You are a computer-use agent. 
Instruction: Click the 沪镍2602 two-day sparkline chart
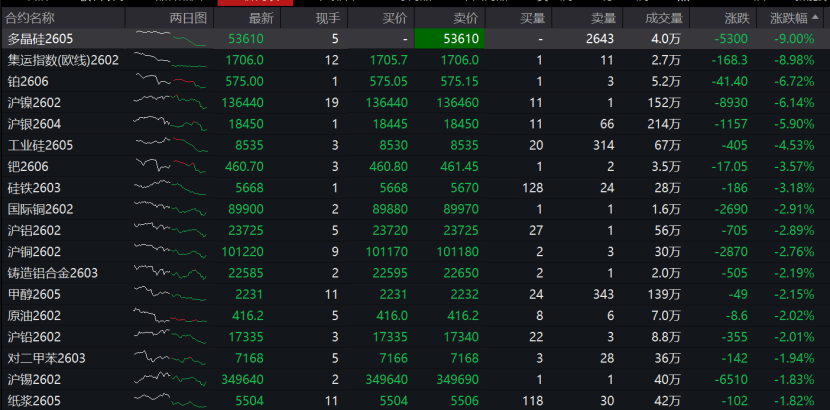(x=170, y=102)
